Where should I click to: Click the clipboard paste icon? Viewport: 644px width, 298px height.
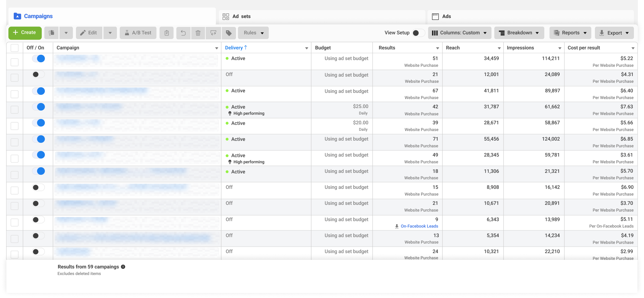pos(167,33)
